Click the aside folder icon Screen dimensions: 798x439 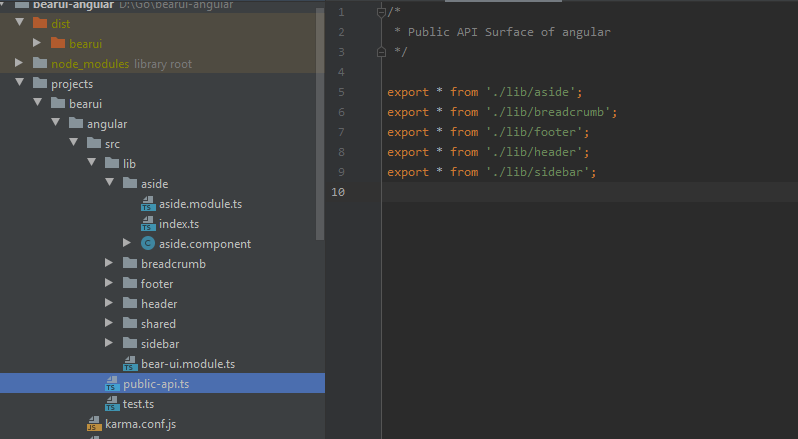click(130, 183)
